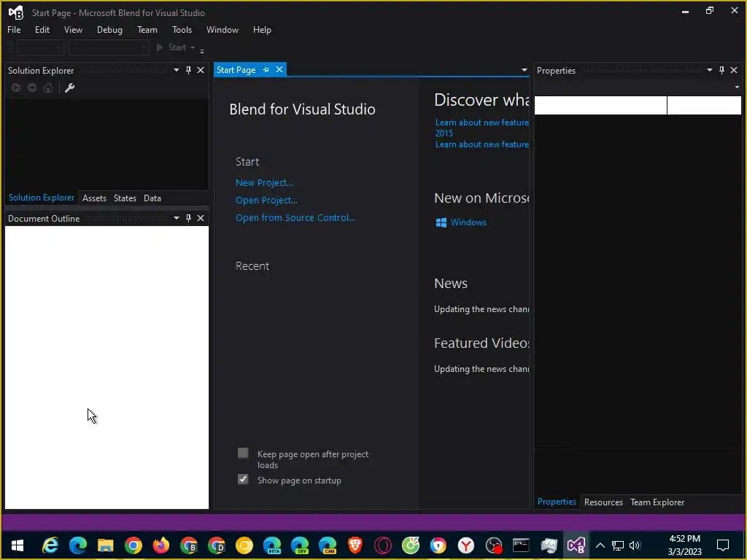This screenshot has height=560, width=747.
Task: Open Brave browser from the taskbar
Action: [355, 545]
